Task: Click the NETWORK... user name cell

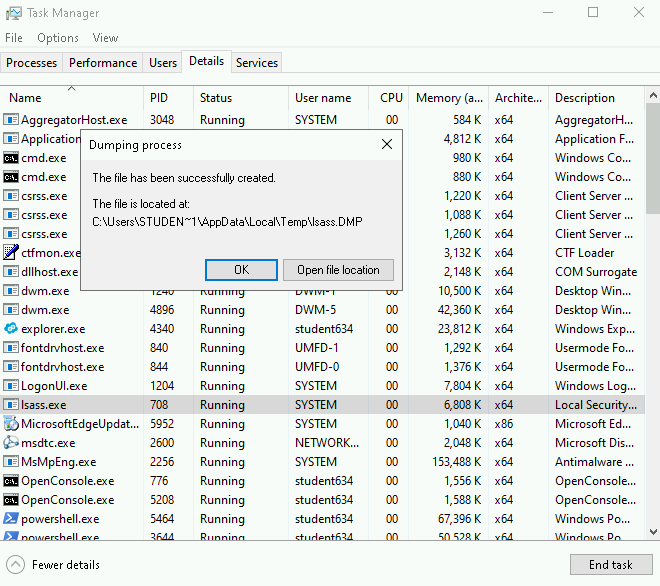Action: [x=327, y=442]
